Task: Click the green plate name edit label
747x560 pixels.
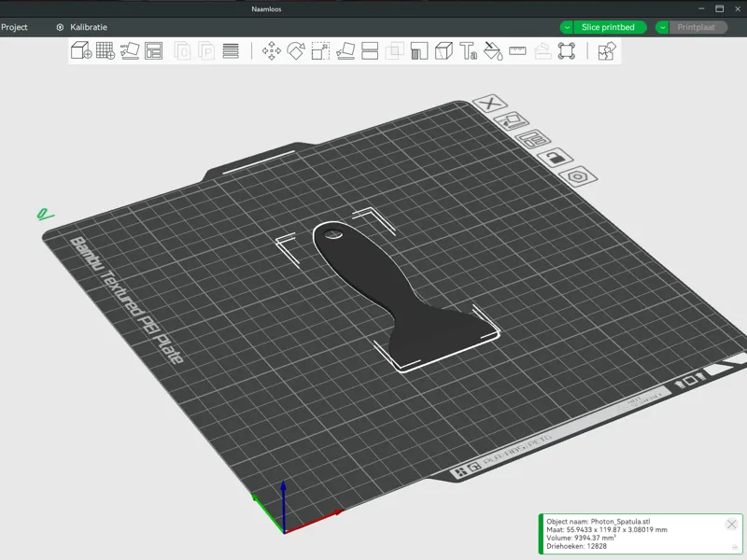Action: (x=45, y=215)
